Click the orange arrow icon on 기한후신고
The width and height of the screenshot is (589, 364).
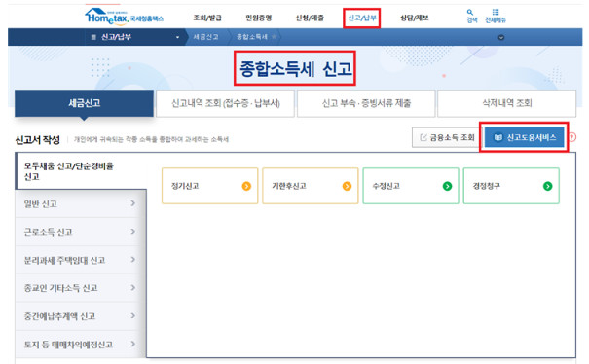[347, 186]
